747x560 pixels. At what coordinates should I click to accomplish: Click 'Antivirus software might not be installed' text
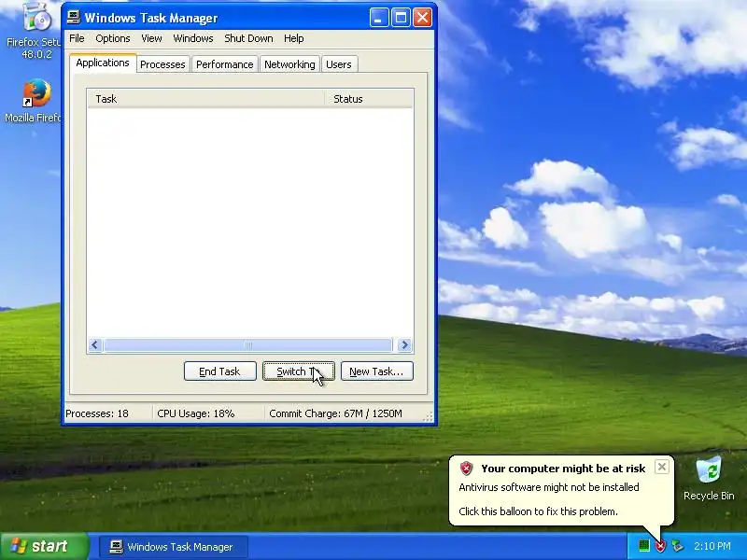click(x=549, y=487)
